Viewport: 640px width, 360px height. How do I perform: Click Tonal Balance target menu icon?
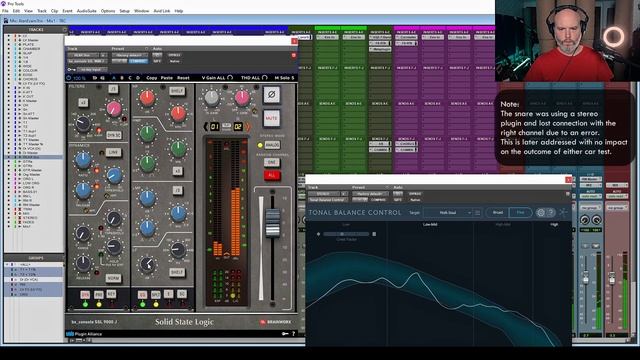click(x=477, y=213)
